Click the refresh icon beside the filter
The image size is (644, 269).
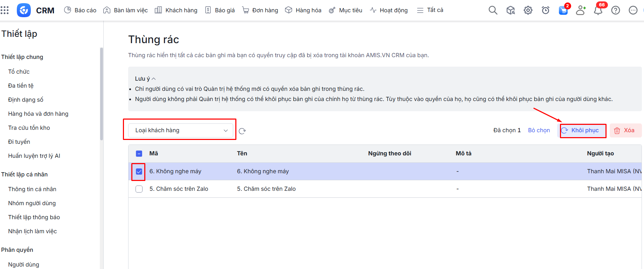pyautogui.click(x=242, y=131)
